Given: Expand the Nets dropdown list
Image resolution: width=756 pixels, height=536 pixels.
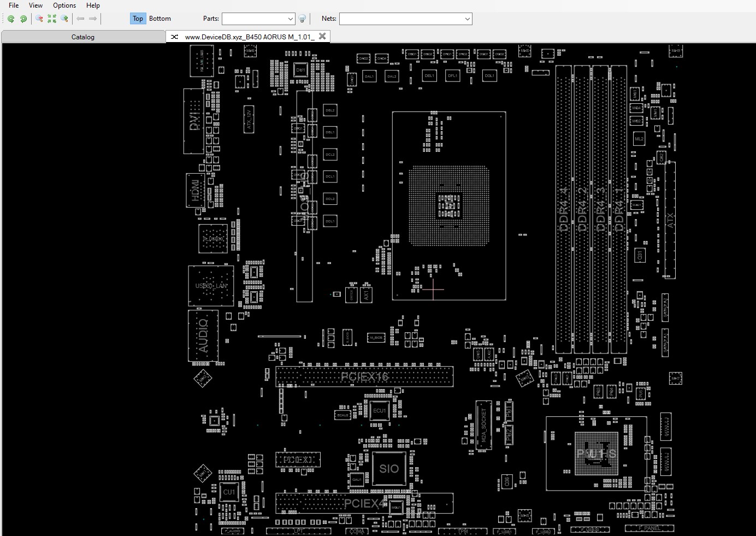Looking at the screenshot, I should pos(467,19).
